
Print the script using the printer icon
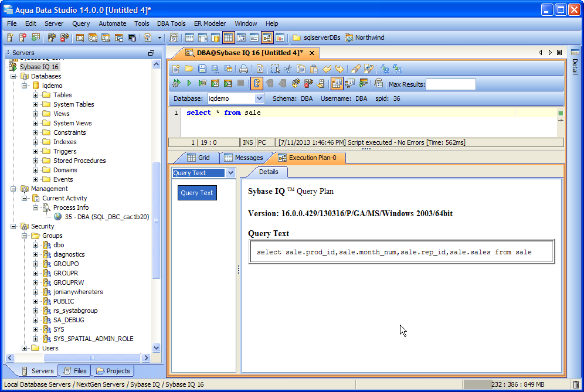243,69
